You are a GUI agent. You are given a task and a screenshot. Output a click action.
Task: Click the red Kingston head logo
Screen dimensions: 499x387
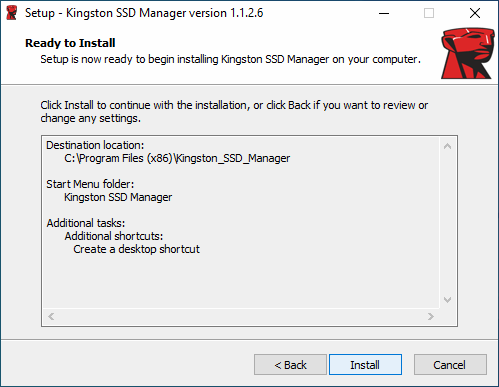click(x=467, y=53)
